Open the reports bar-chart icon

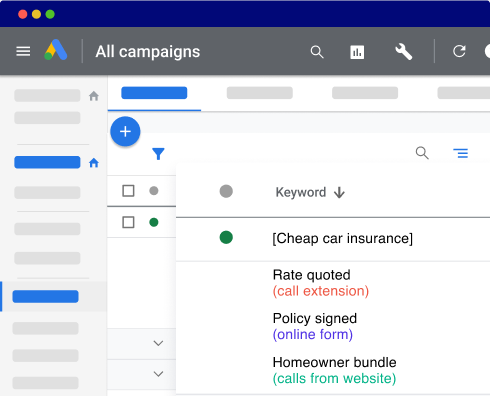coord(357,52)
